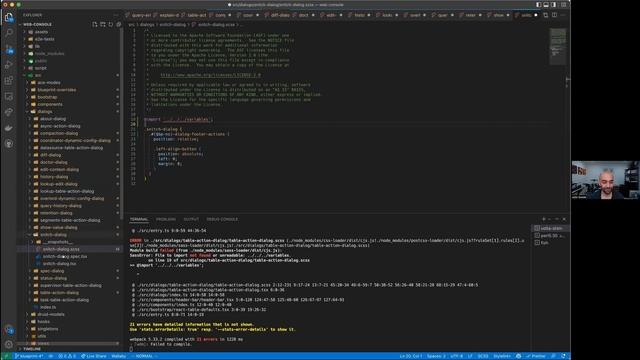Click the git branch in status bar

29,356
